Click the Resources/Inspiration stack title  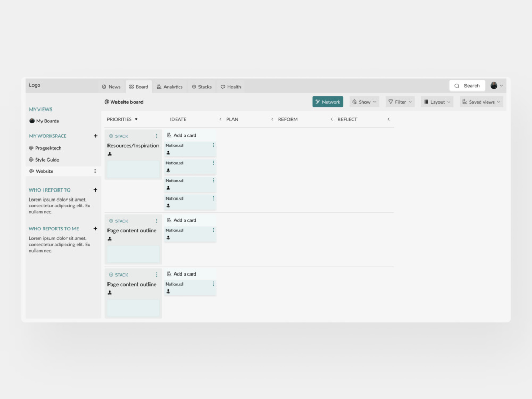[133, 146]
